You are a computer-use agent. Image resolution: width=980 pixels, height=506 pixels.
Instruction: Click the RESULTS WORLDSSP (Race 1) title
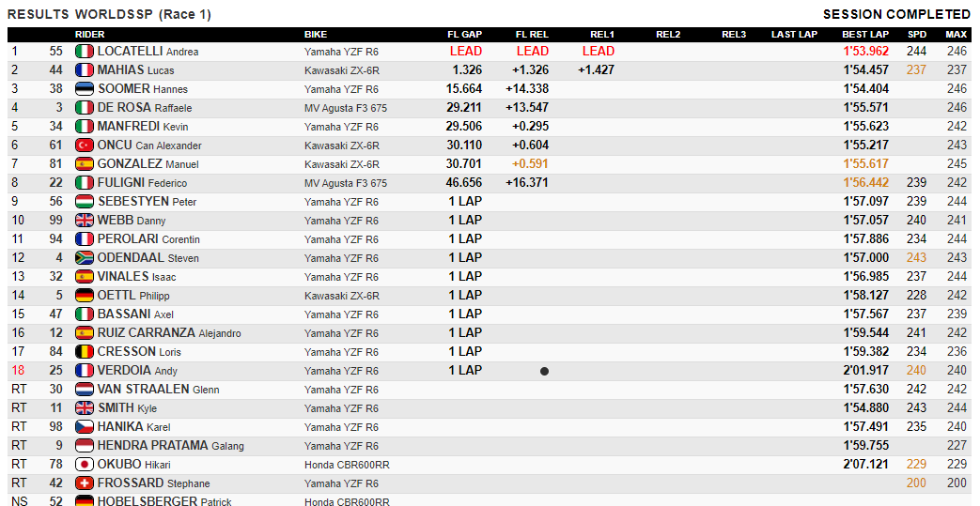point(109,14)
